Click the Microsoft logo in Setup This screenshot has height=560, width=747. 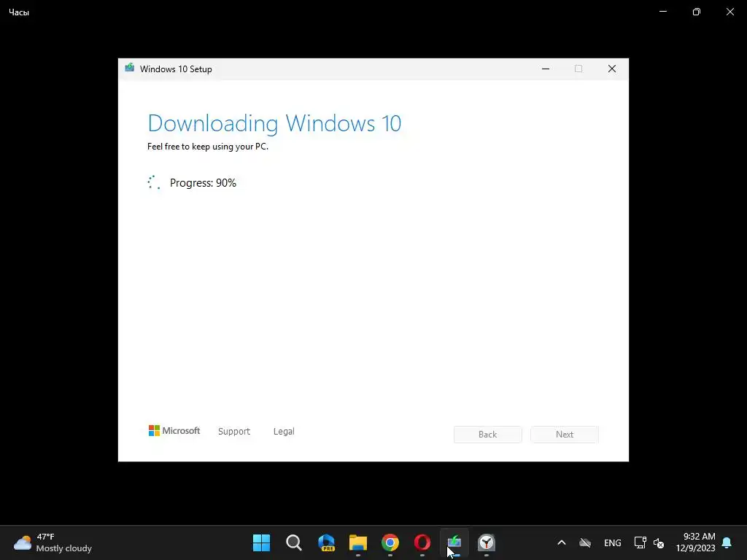[x=174, y=430]
